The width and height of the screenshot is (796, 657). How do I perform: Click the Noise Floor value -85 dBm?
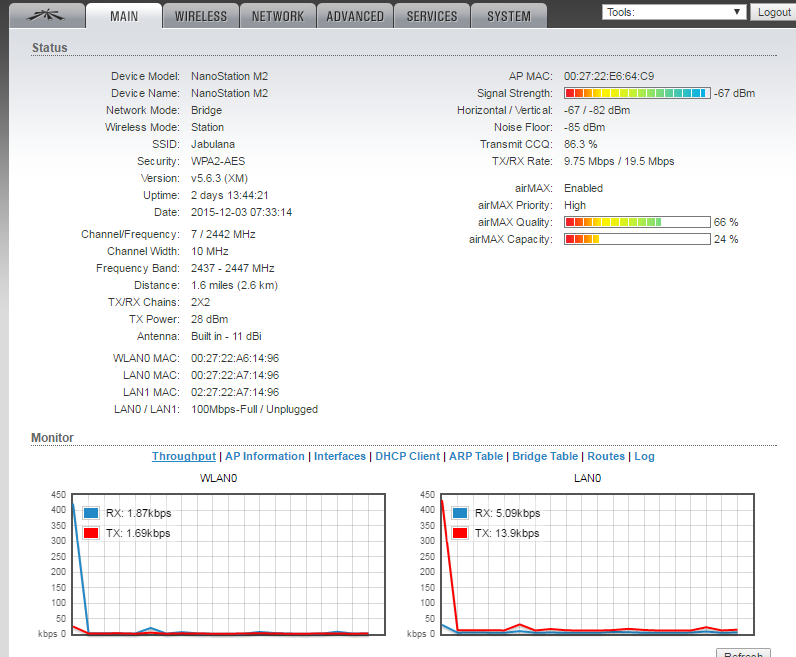coord(584,127)
